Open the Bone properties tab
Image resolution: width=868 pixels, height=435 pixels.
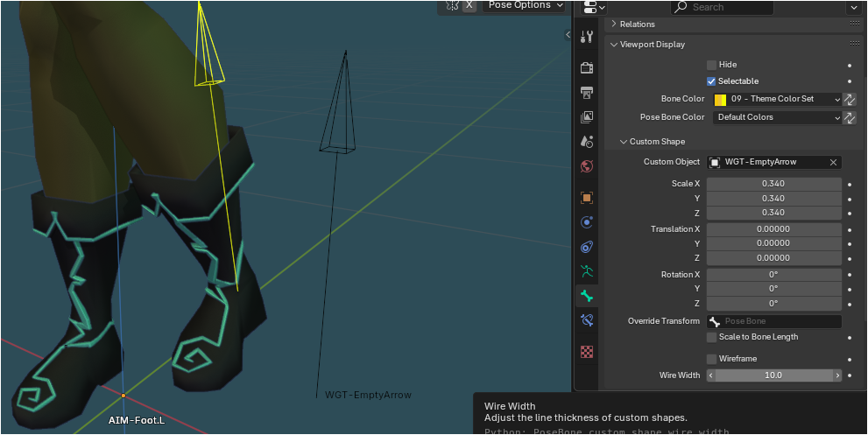tap(587, 296)
